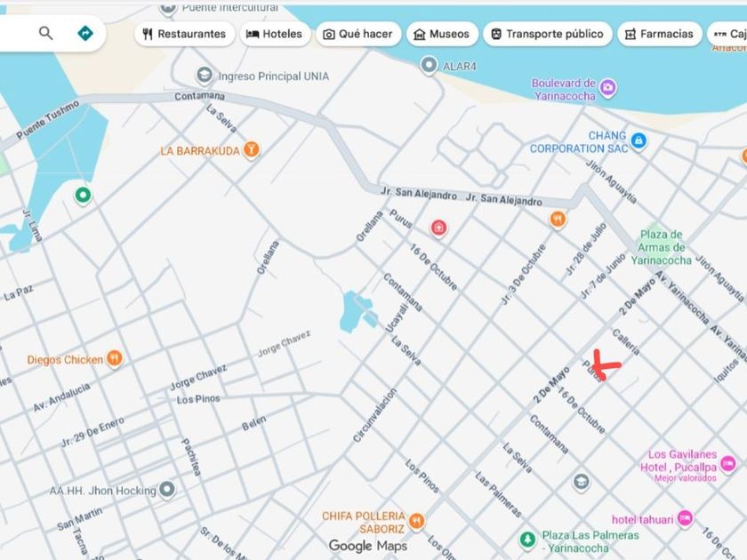Click the Av. Andalucia street label
The image size is (747, 560).
(x=61, y=397)
